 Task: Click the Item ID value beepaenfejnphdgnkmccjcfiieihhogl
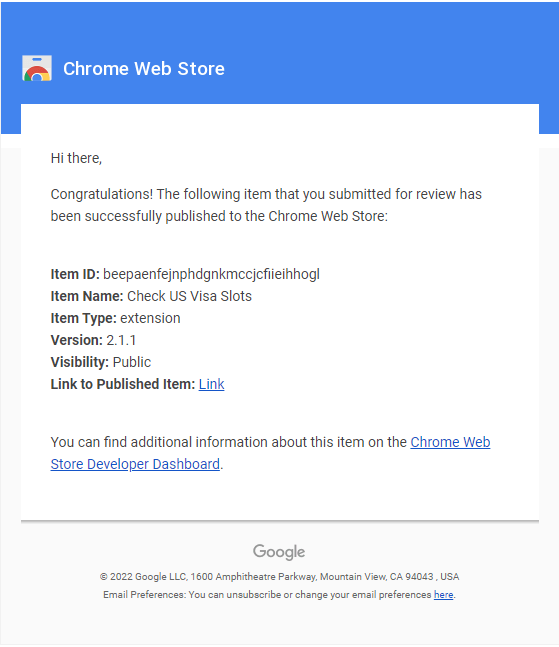pos(211,274)
